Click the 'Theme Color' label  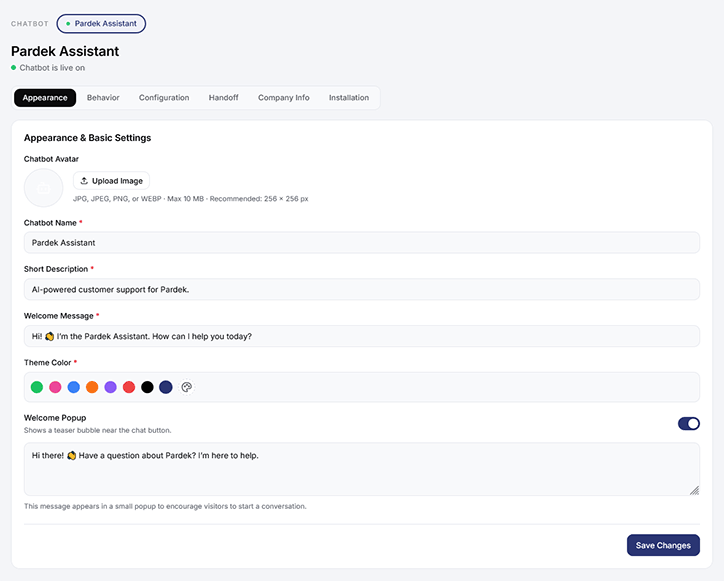click(48, 363)
